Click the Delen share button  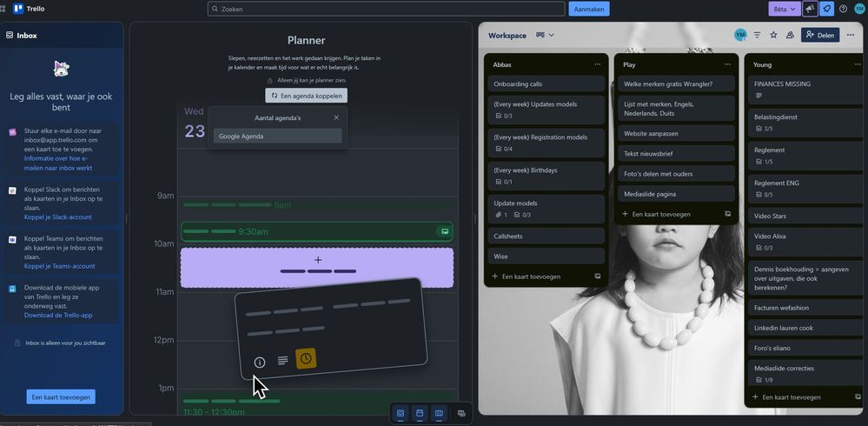tap(820, 35)
